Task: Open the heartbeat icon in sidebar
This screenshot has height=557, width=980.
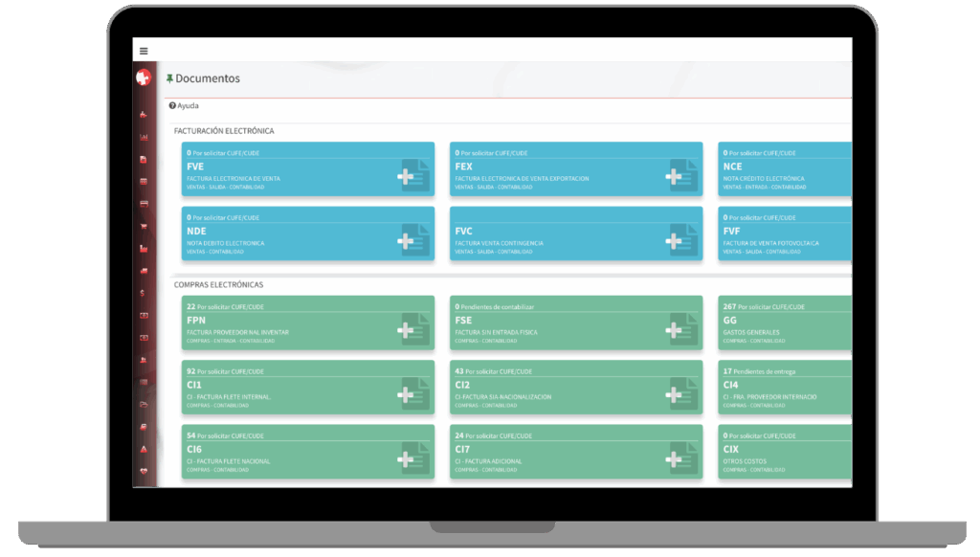Action: [144, 471]
